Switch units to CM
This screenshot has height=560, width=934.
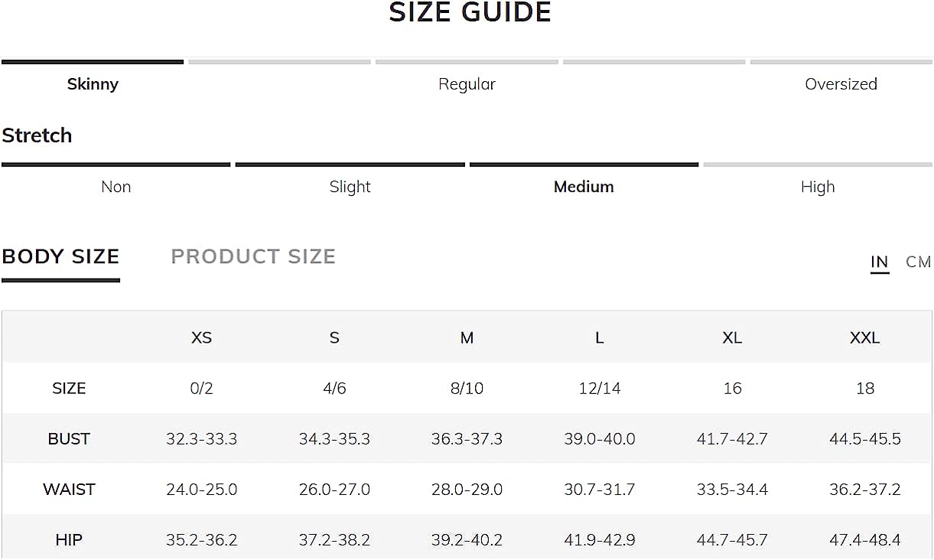tap(918, 262)
